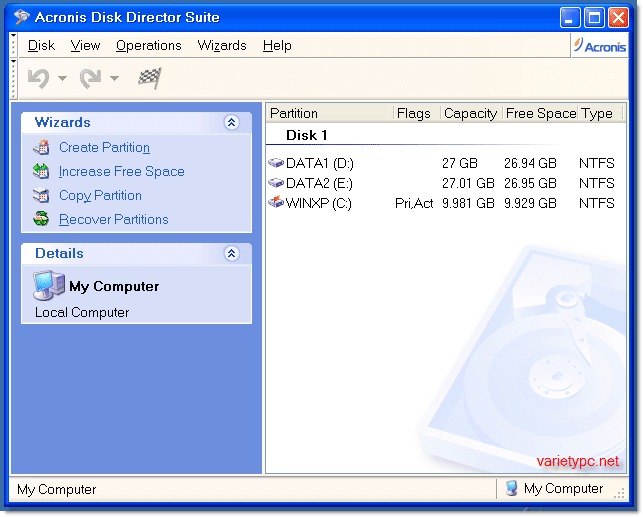Open the Recover Partitions link
This screenshot has height=517, width=643.
[x=114, y=219]
